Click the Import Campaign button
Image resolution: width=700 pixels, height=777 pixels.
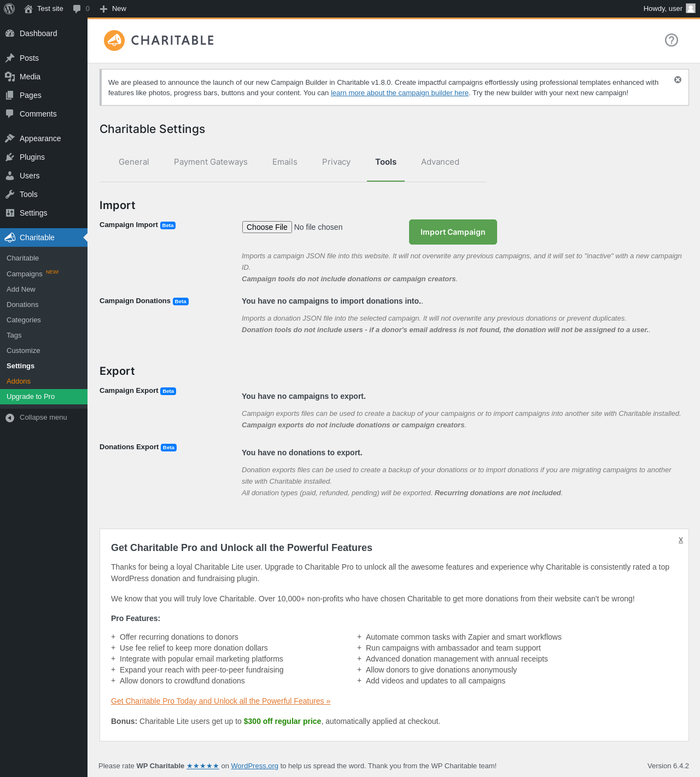tap(453, 232)
